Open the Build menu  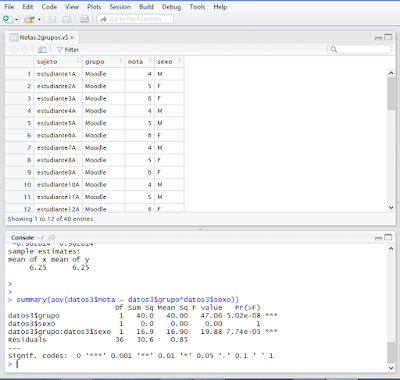tap(146, 7)
